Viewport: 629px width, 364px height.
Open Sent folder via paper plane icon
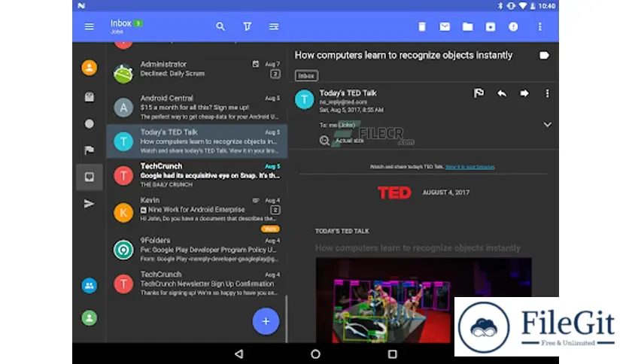89,204
